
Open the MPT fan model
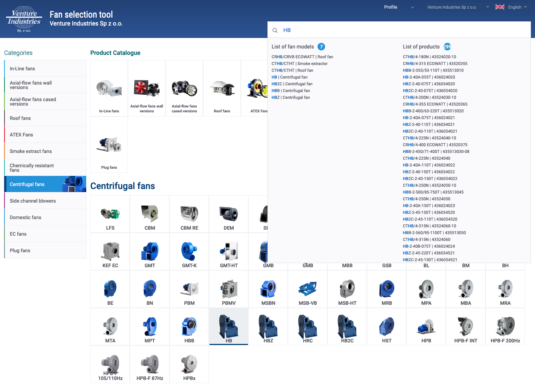tap(150, 327)
